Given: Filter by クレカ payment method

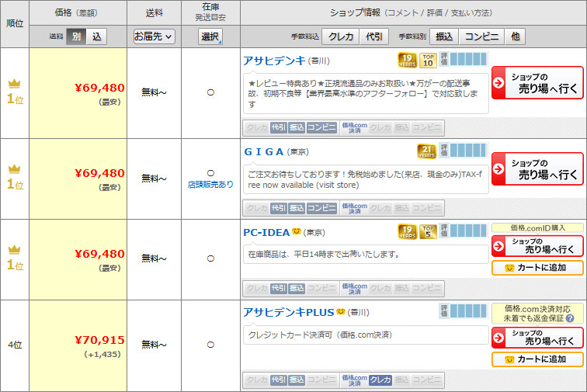Looking at the screenshot, I should [341, 36].
